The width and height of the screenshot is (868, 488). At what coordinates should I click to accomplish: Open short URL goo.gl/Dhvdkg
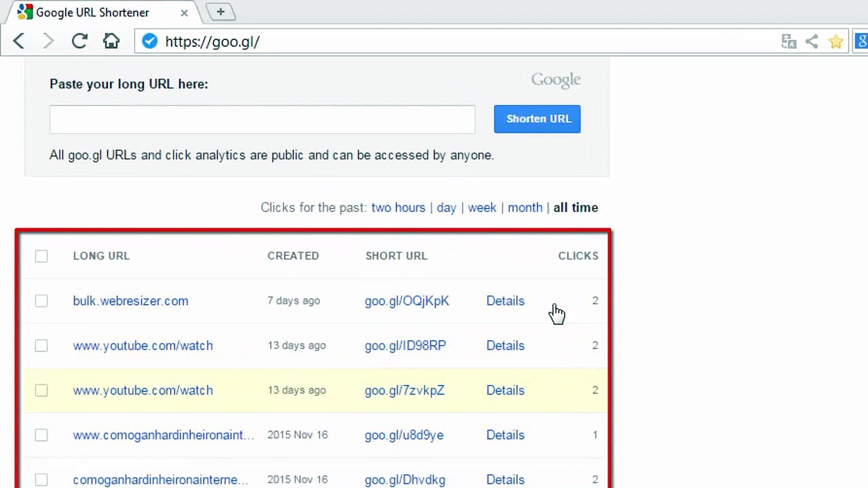point(405,480)
